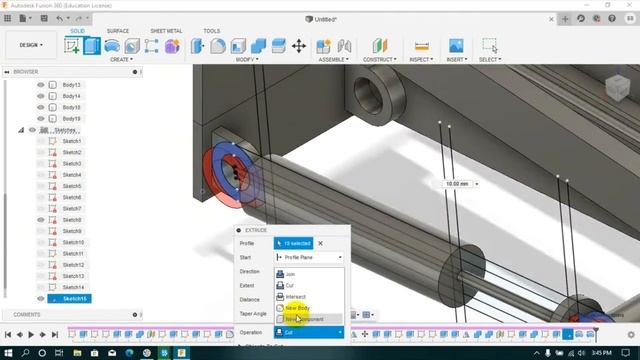Open File Explorer from taskbar
640x360 pixels.
pyautogui.click(x=77, y=353)
